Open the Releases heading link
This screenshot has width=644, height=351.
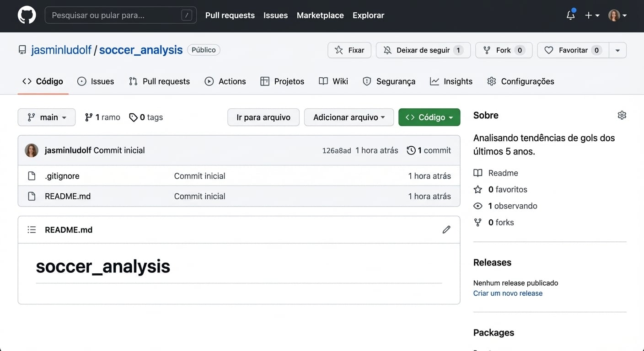(x=492, y=263)
